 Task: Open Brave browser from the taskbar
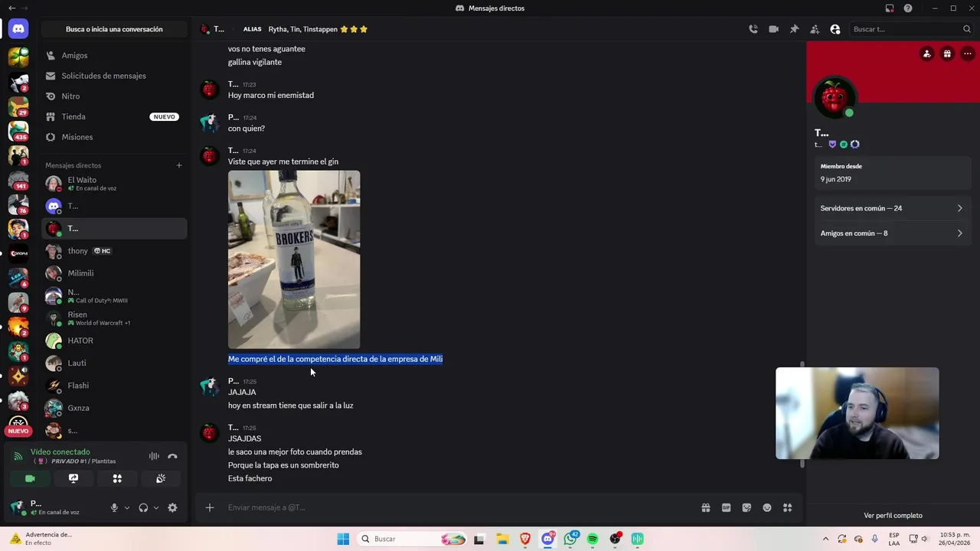(525, 539)
